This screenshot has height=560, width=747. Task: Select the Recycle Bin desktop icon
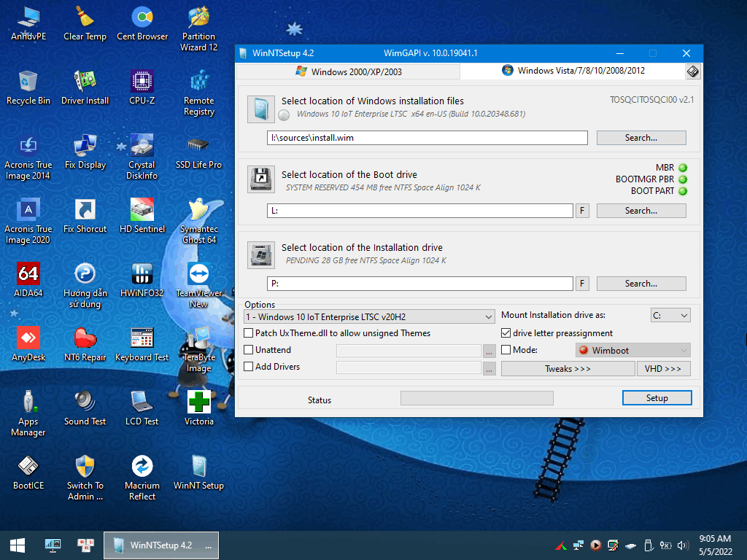pyautogui.click(x=28, y=87)
